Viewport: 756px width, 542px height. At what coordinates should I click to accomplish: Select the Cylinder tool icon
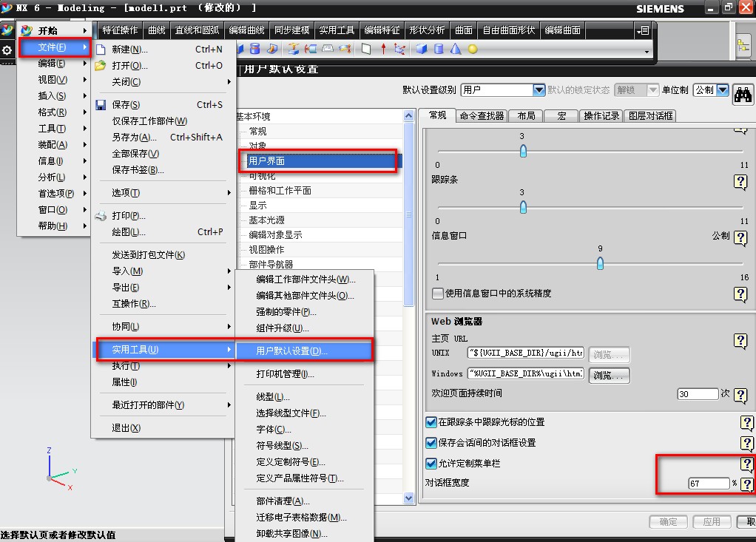point(437,50)
